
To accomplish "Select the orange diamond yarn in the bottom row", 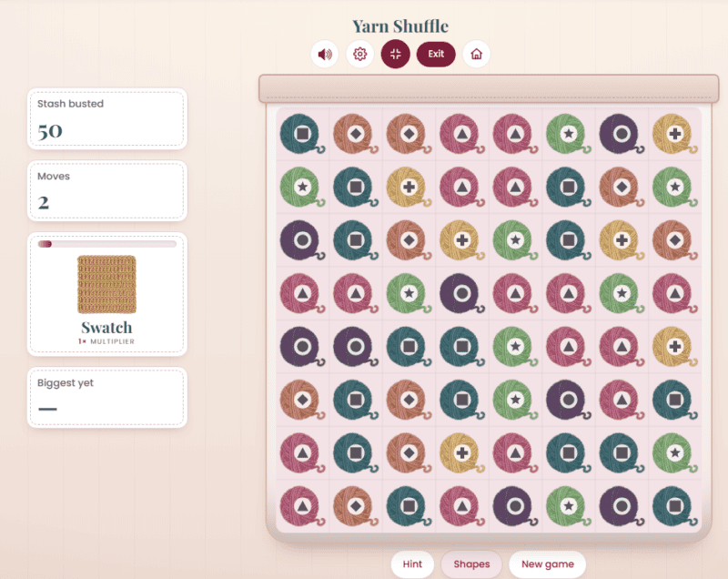I will (x=356, y=506).
